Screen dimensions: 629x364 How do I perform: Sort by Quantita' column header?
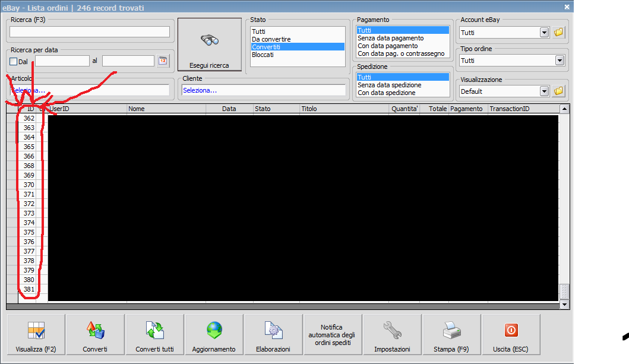coord(404,109)
